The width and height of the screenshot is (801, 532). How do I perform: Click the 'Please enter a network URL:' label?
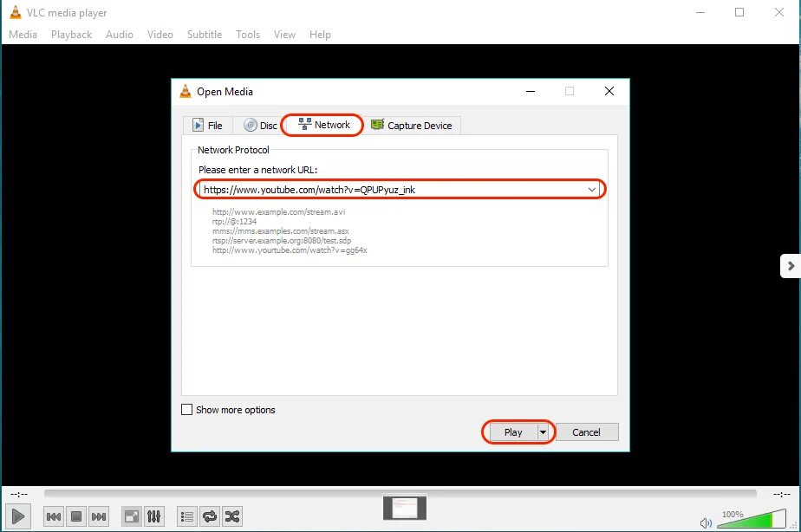click(258, 170)
